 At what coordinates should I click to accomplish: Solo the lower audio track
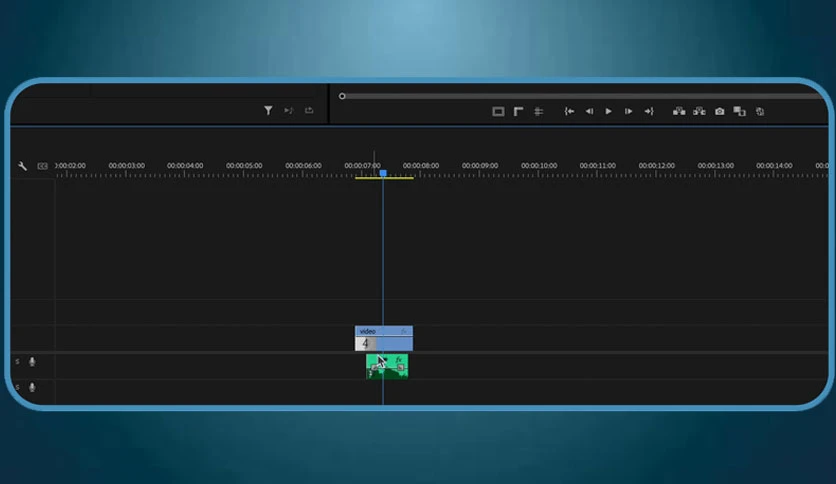click(18, 387)
